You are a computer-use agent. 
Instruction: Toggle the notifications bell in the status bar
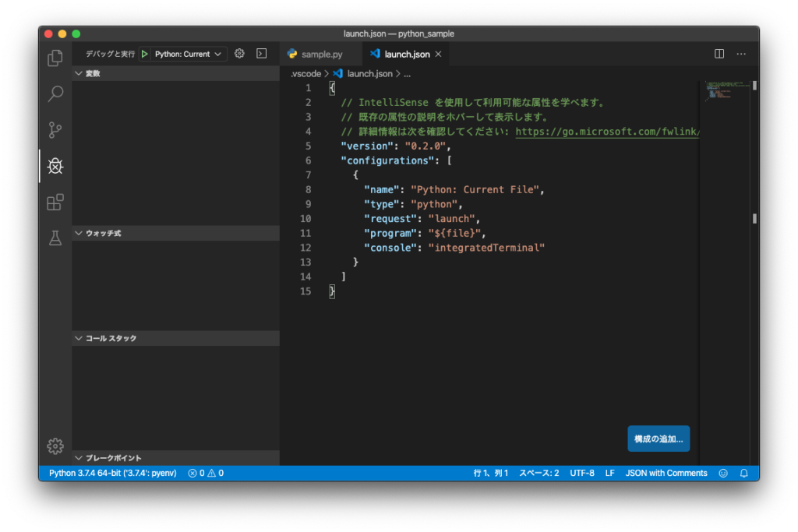point(743,473)
